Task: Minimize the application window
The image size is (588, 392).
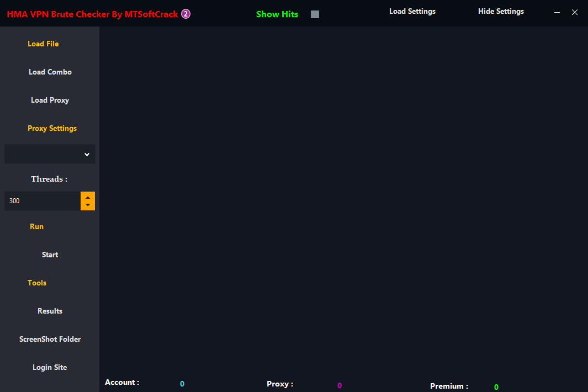Action: tap(557, 12)
